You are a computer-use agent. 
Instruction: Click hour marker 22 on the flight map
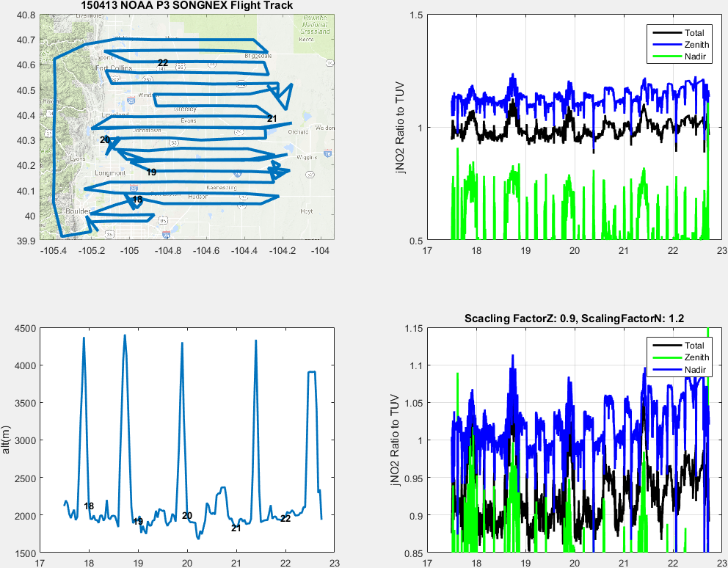pos(163,63)
